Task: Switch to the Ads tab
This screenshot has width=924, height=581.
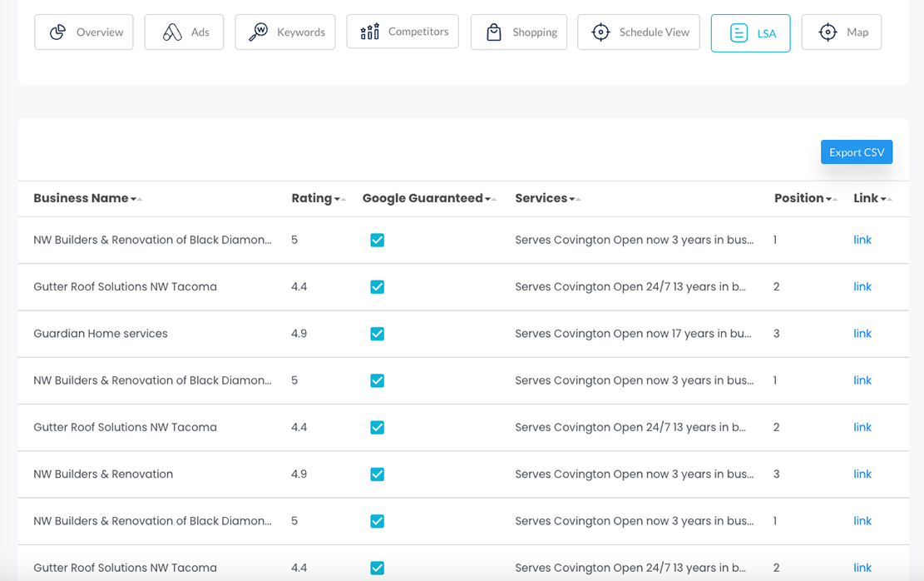Action: click(x=184, y=32)
